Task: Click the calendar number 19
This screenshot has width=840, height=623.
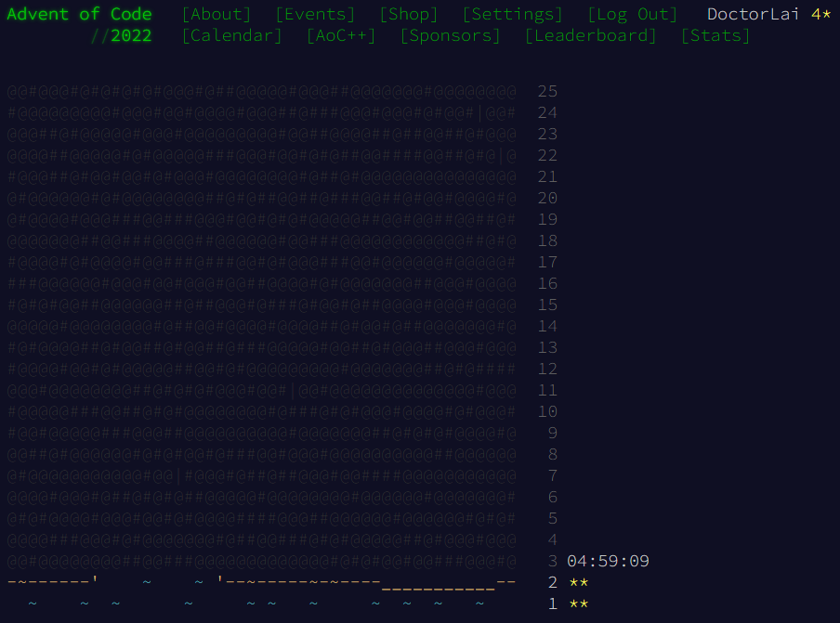Action: [547, 219]
